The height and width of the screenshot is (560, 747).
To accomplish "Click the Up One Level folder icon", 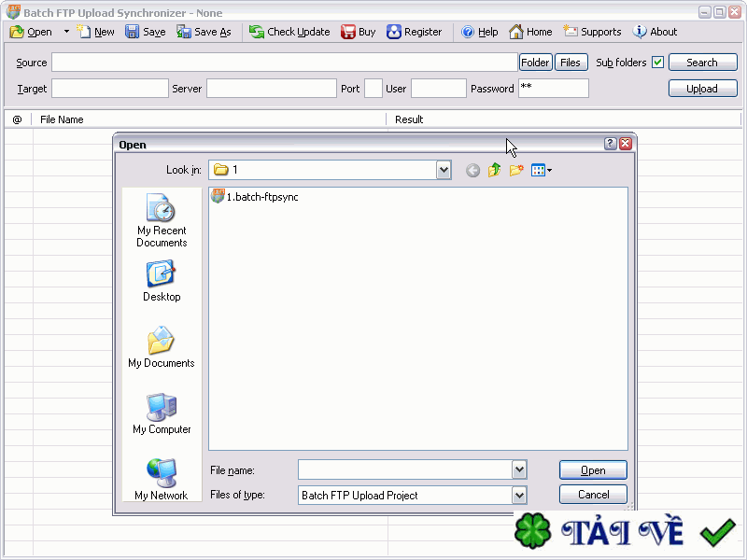I will coord(493,170).
